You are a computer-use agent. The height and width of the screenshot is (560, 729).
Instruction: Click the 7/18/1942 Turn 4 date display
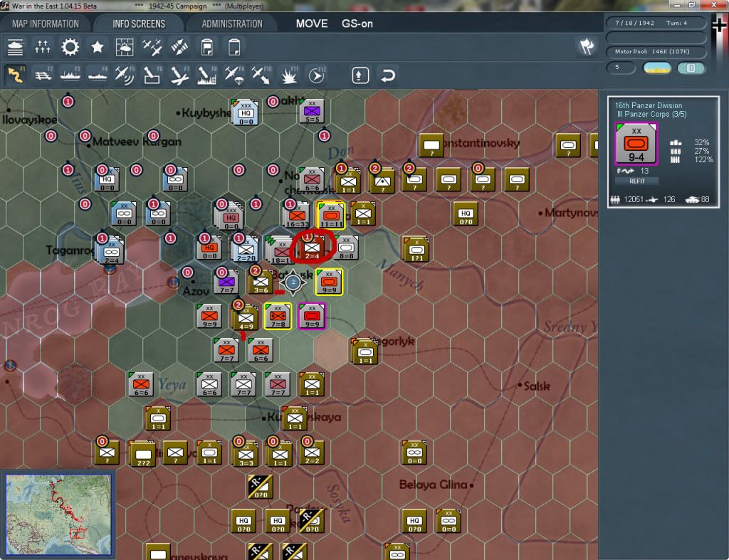pyautogui.click(x=656, y=23)
